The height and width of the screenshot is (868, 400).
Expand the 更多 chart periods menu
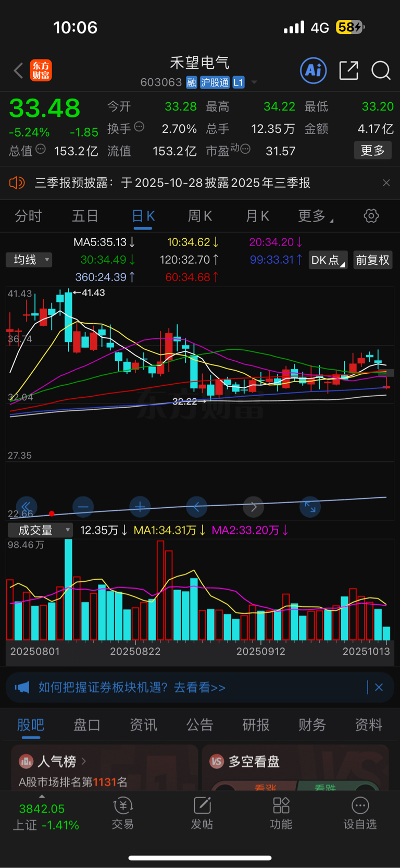316,216
